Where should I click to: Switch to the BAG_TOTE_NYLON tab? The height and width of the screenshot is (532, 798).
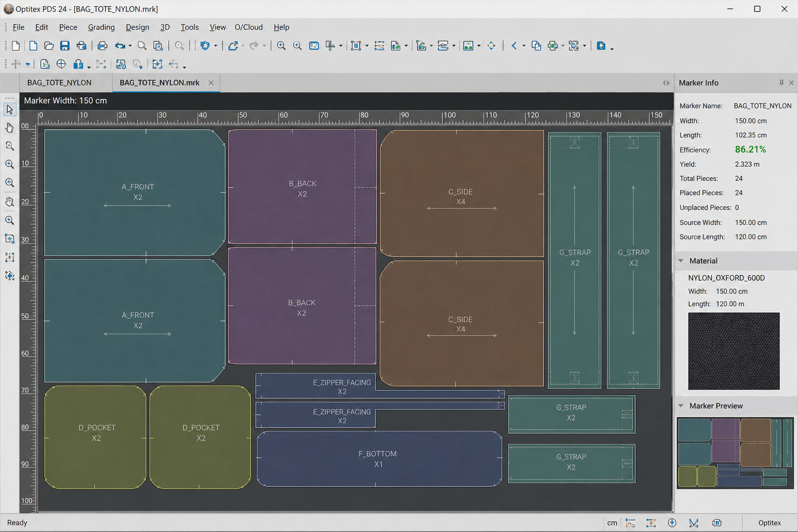59,83
